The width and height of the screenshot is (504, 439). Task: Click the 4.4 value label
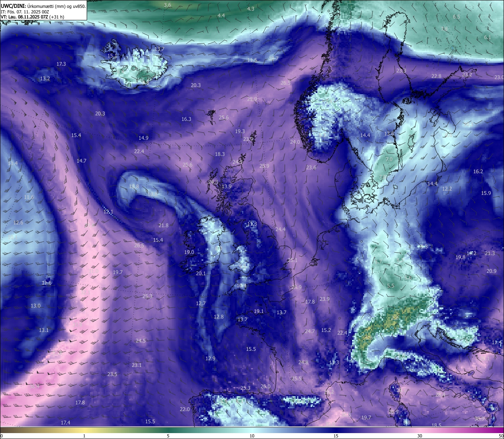click(x=221, y=15)
